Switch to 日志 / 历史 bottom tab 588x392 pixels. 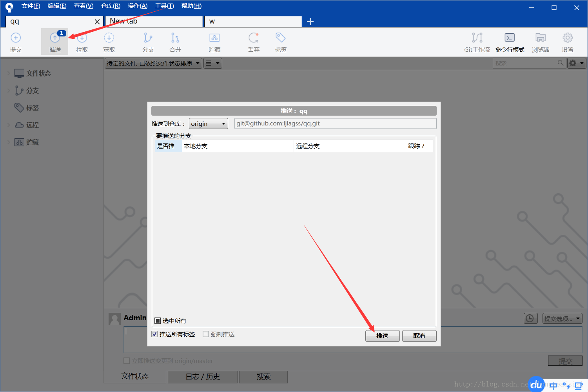(x=203, y=377)
